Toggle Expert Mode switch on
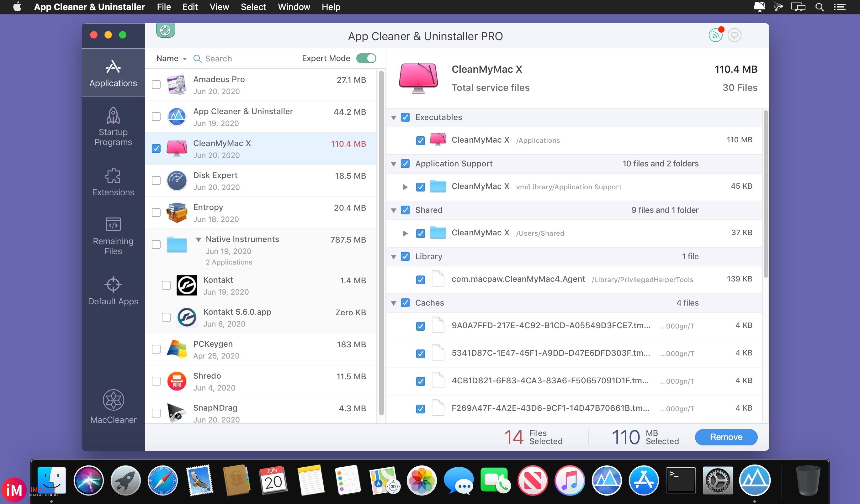 tap(366, 58)
